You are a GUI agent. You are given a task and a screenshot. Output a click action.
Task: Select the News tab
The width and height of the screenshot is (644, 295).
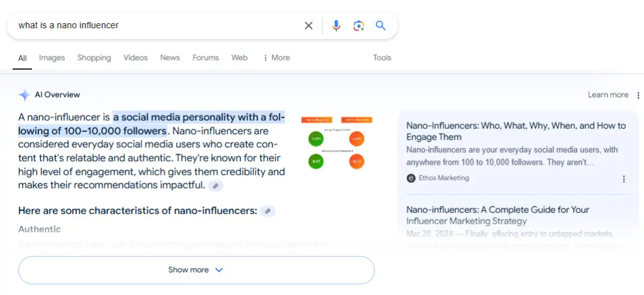tap(170, 58)
